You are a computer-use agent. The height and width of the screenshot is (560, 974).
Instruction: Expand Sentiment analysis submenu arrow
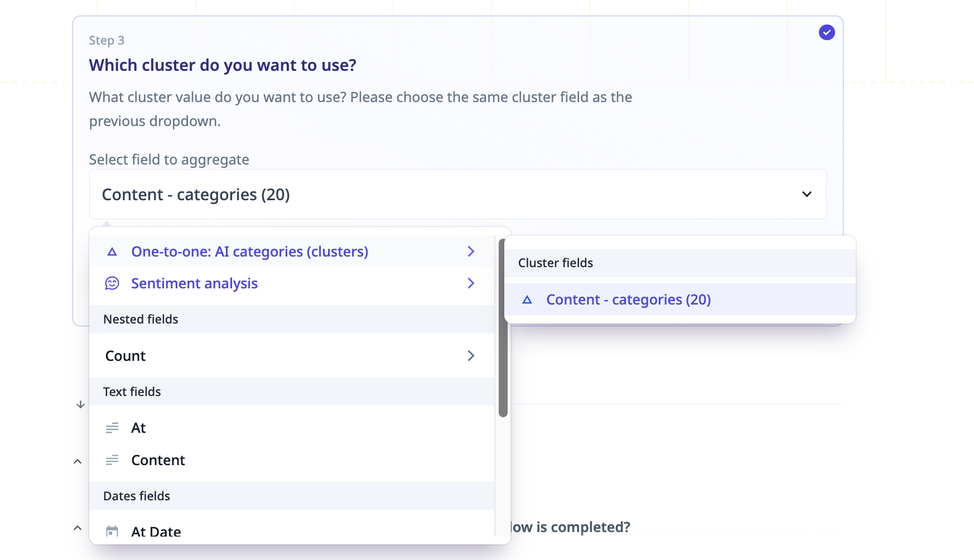[x=471, y=283]
